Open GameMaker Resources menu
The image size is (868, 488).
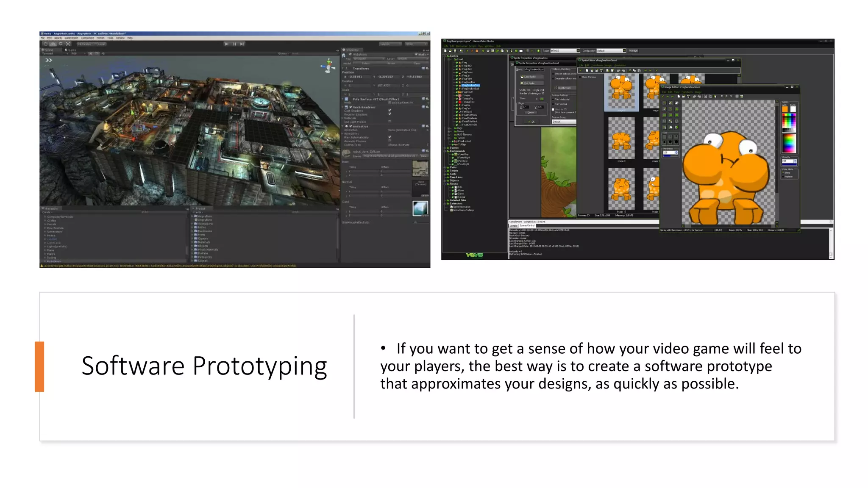coord(462,46)
